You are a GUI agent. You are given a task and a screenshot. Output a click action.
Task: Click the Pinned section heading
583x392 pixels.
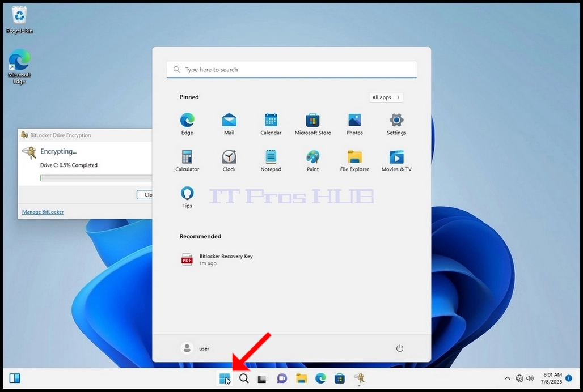pos(189,97)
